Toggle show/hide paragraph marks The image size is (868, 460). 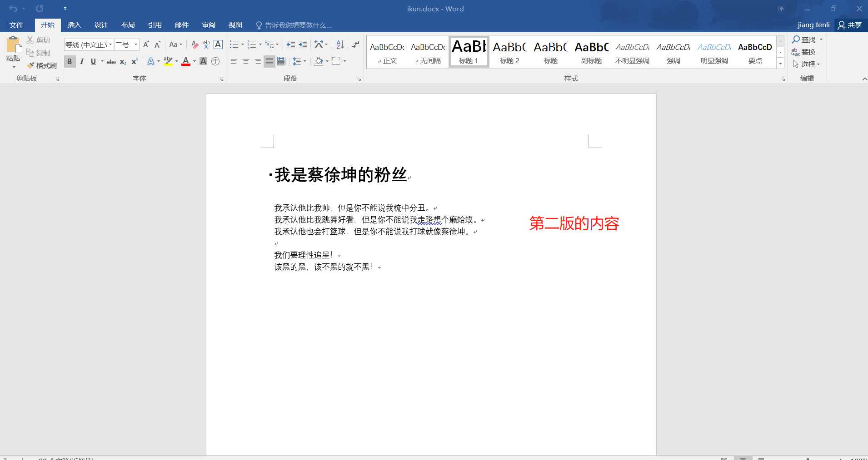tap(356, 45)
